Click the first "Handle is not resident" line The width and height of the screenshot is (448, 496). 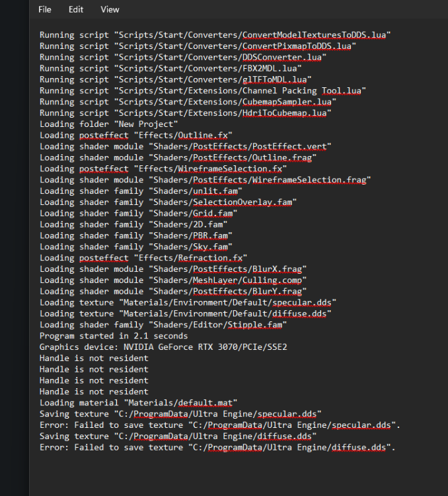click(94, 358)
